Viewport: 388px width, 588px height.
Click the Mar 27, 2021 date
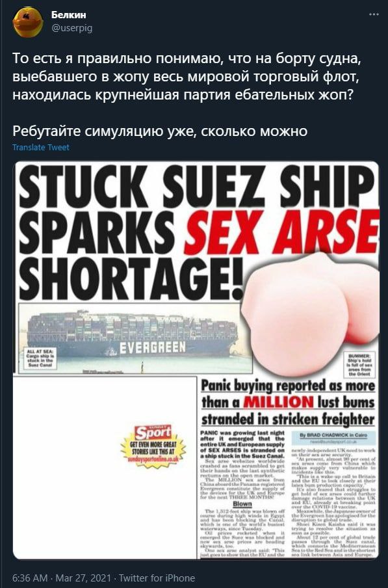[83, 578]
